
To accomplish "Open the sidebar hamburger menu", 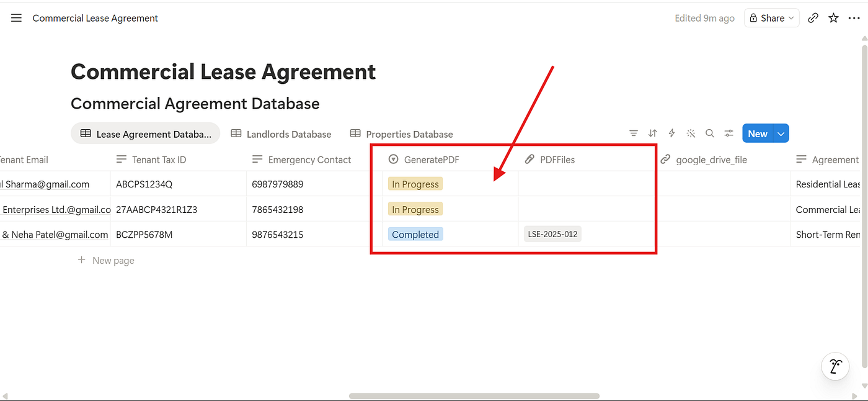I will (16, 18).
